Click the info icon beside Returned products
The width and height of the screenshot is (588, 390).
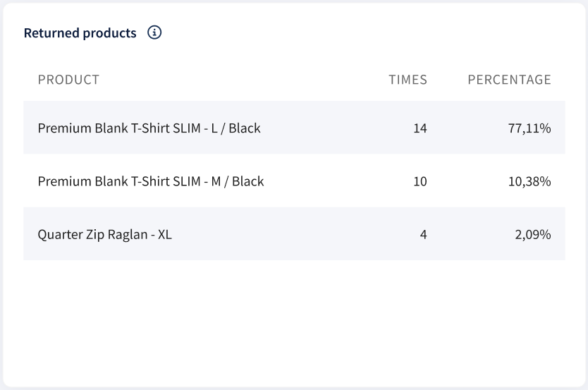coord(154,32)
